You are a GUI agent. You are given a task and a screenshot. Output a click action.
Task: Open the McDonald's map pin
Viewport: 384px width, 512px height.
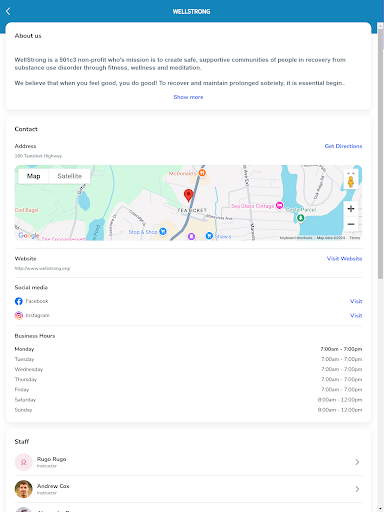click(x=202, y=173)
